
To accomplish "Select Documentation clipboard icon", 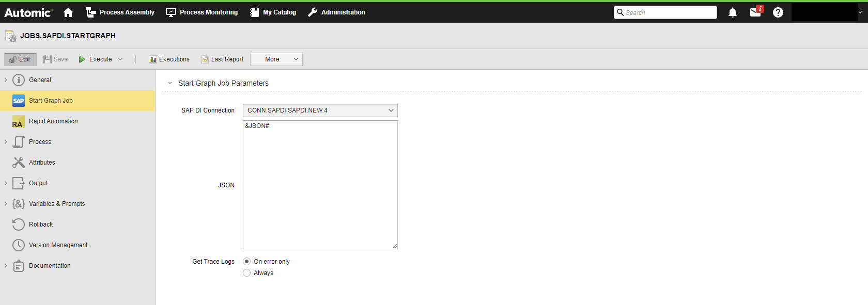I will 19,266.
